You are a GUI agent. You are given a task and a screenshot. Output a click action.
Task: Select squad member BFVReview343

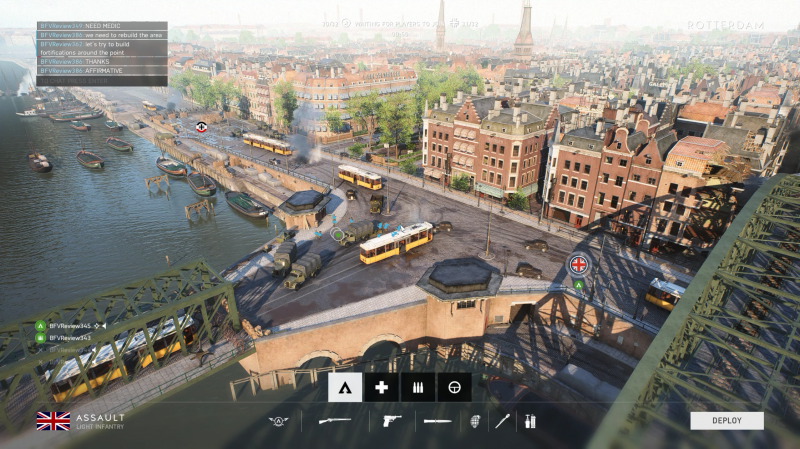coord(70,338)
